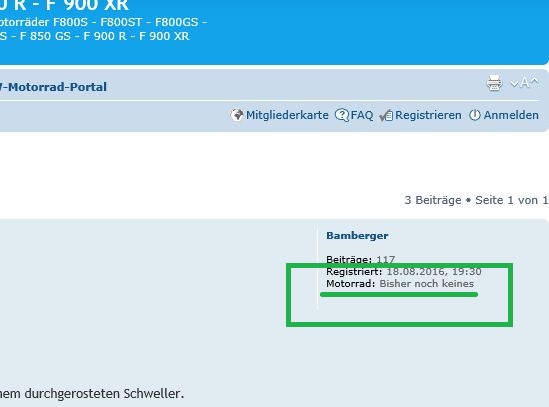549x407 pixels.
Task: Open the print view printer icon
Action: [x=494, y=83]
